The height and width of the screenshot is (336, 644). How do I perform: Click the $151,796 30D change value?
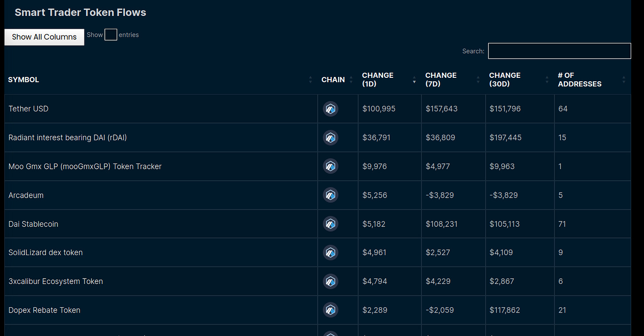505,109
